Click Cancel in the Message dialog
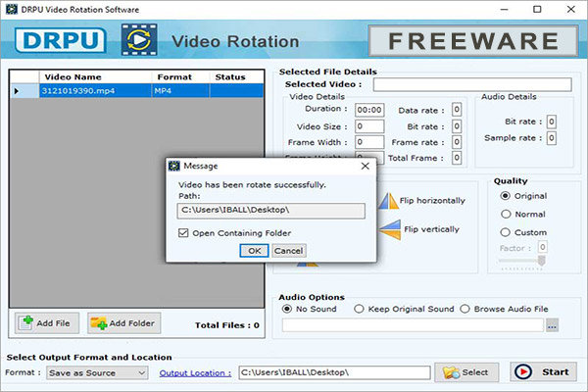Image resolution: width=588 pixels, height=392 pixels. [288, 251]
